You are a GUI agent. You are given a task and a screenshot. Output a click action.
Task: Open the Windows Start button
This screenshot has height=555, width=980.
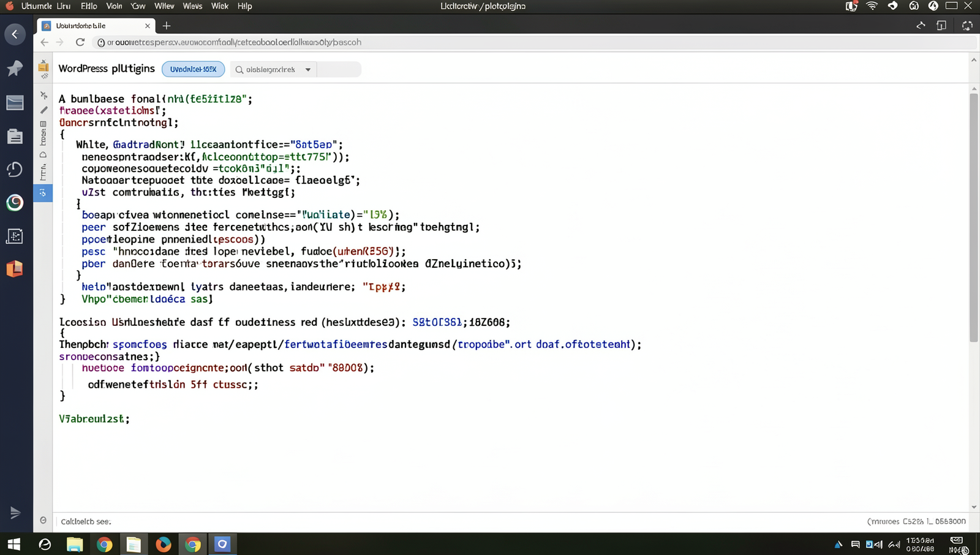pos(14,544)
